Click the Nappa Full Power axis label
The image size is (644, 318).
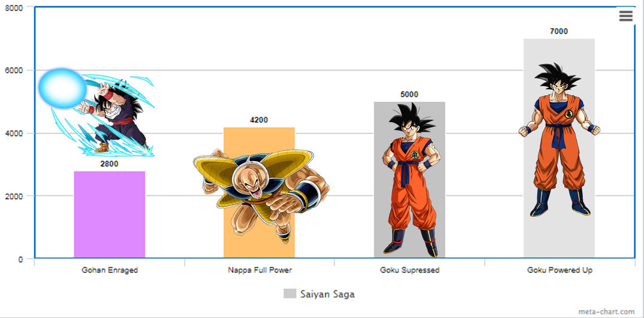(260, 270)
